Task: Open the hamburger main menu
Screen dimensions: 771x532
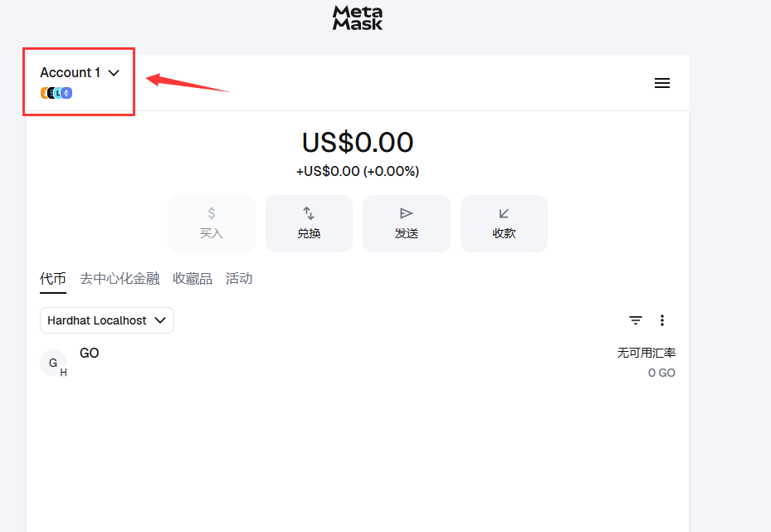Action: click(x=661, y=83)
